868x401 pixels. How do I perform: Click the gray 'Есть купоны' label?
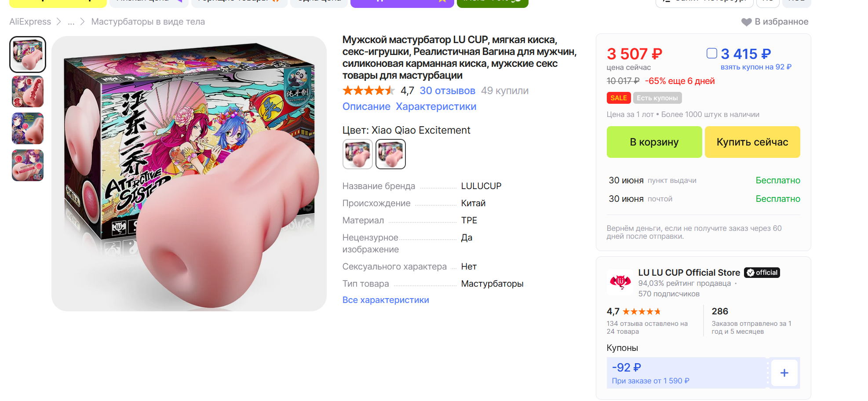click(x=657, y=98)
